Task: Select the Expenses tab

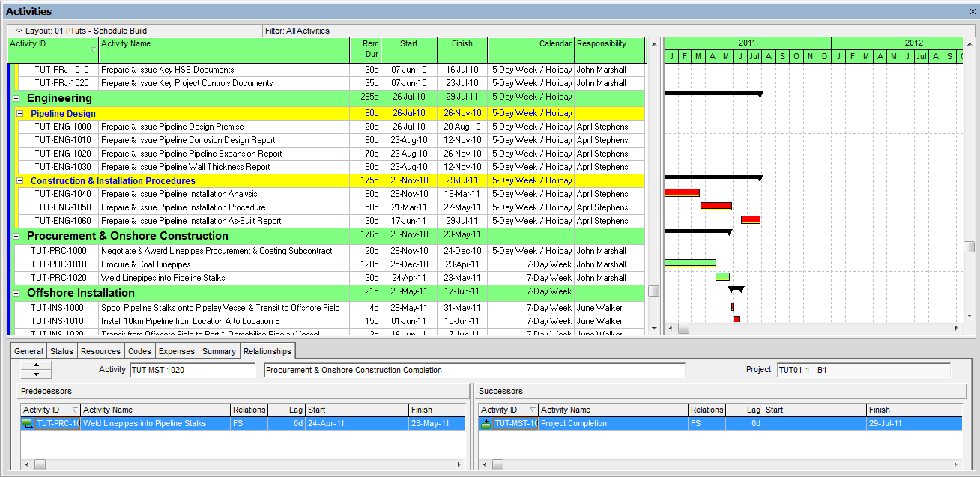Action: pos(176,350)
